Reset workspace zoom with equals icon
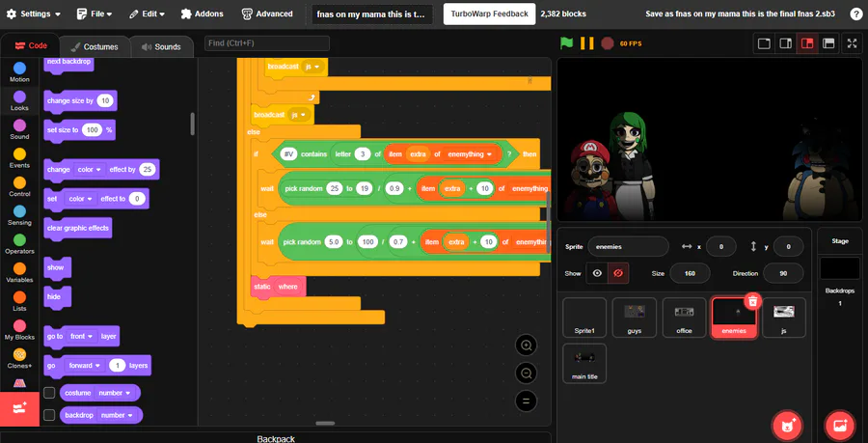Screen dimensions: 868x443 (526, 401)
